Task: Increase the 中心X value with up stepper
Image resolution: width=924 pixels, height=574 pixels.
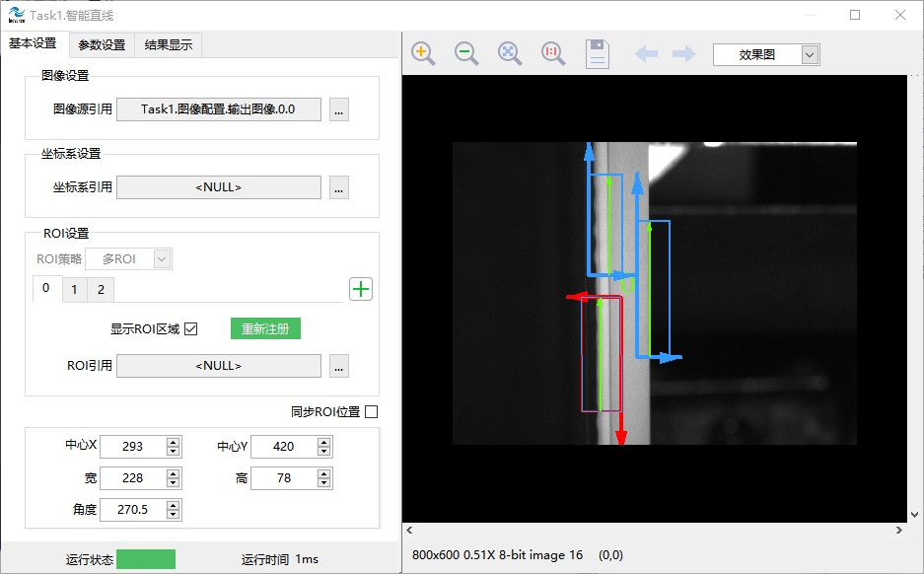Action: coord(174,442)
